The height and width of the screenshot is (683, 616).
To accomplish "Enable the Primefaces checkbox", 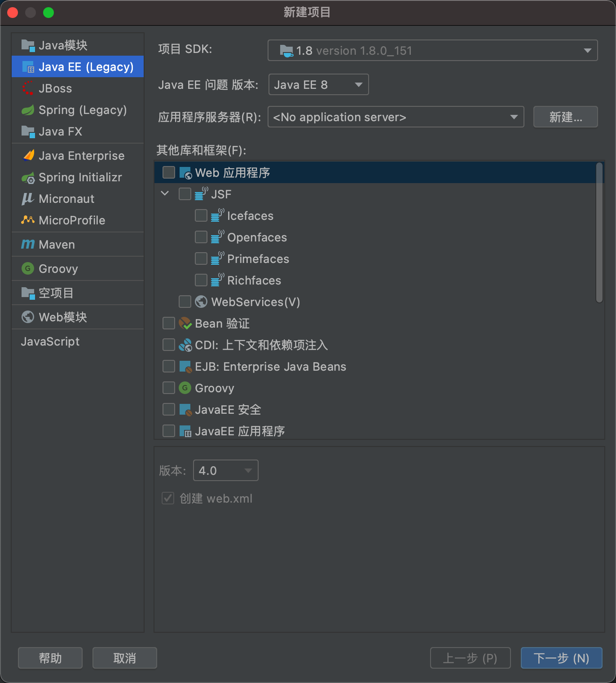I will coord(201,258).
